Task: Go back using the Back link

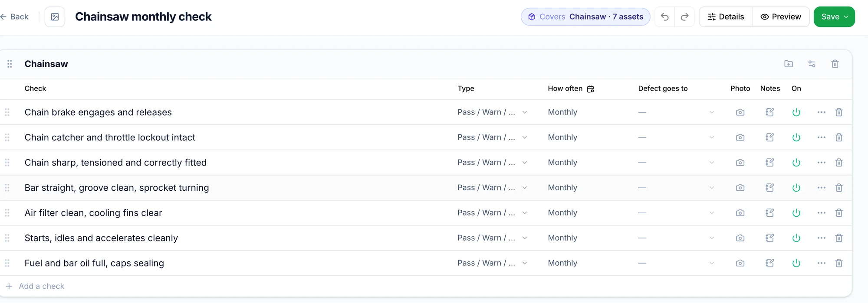Action: (x=14, y=17)
